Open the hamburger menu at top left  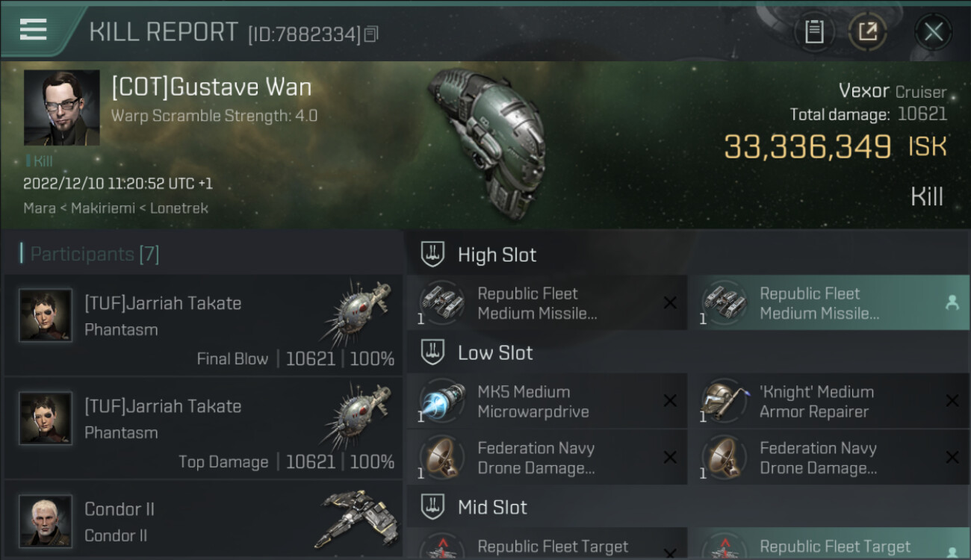tap(33, 30)
